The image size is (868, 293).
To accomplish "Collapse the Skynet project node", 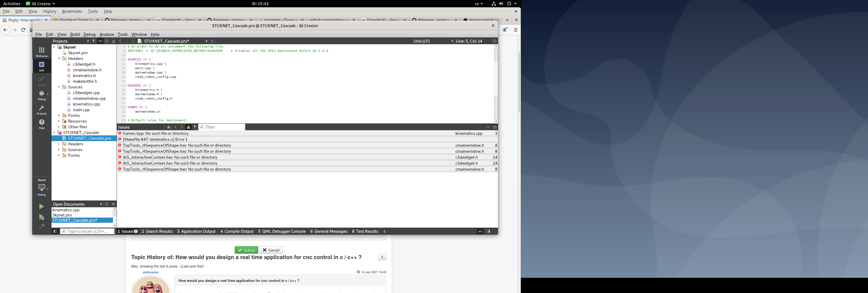I will tap(54, 47).
